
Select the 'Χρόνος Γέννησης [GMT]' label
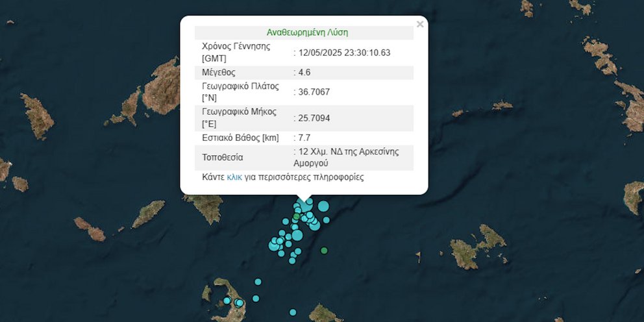click(x=236, y=53)
